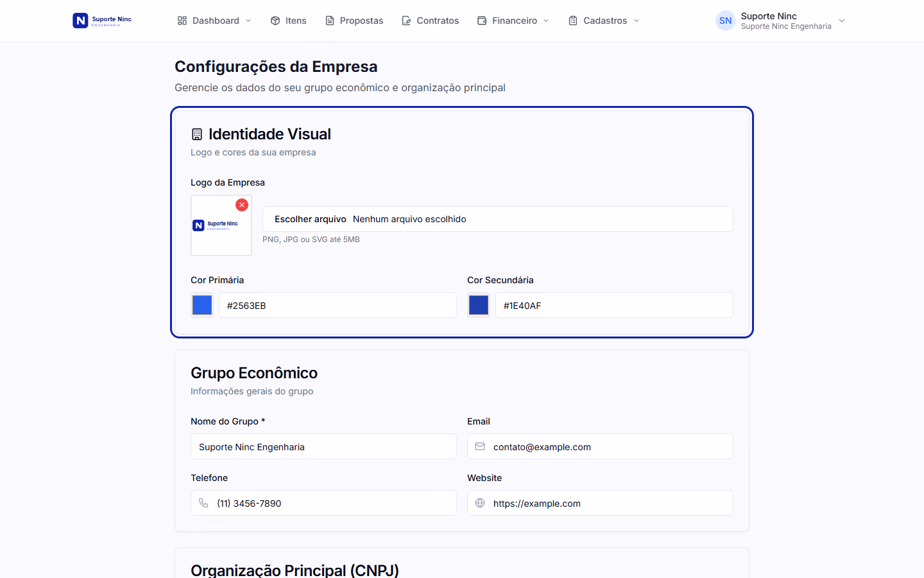Click the Organização Principal (CNPJ) heading
The image size is (924, 578).
pyautogui.click(x=295, y=570)
